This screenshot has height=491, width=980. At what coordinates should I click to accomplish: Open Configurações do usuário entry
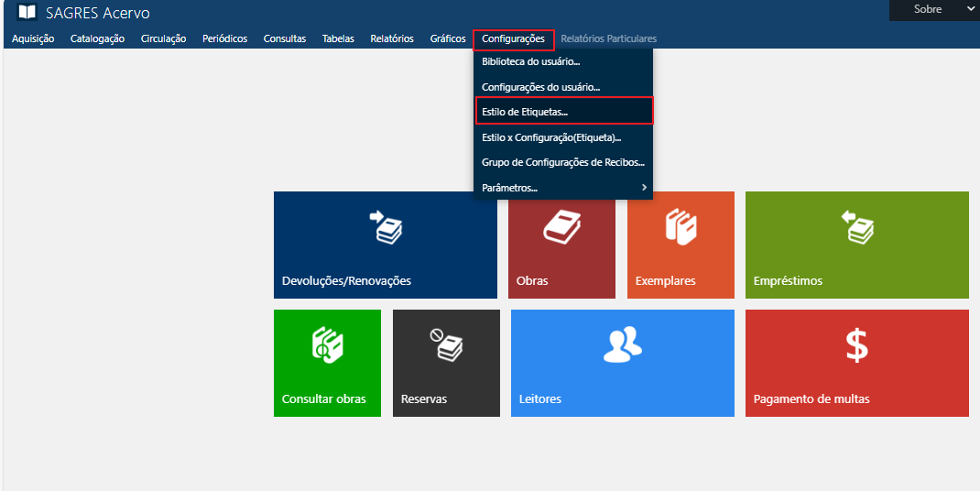540,87
